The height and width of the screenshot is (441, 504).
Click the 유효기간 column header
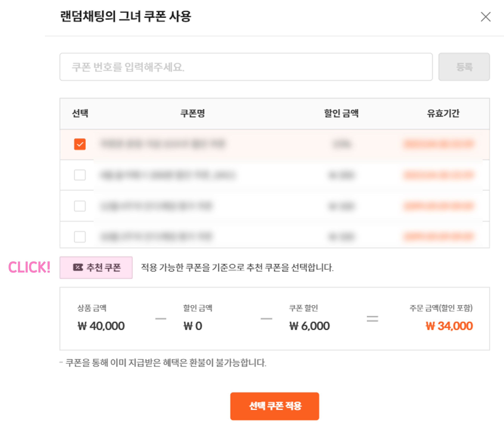tap(443, 114)
